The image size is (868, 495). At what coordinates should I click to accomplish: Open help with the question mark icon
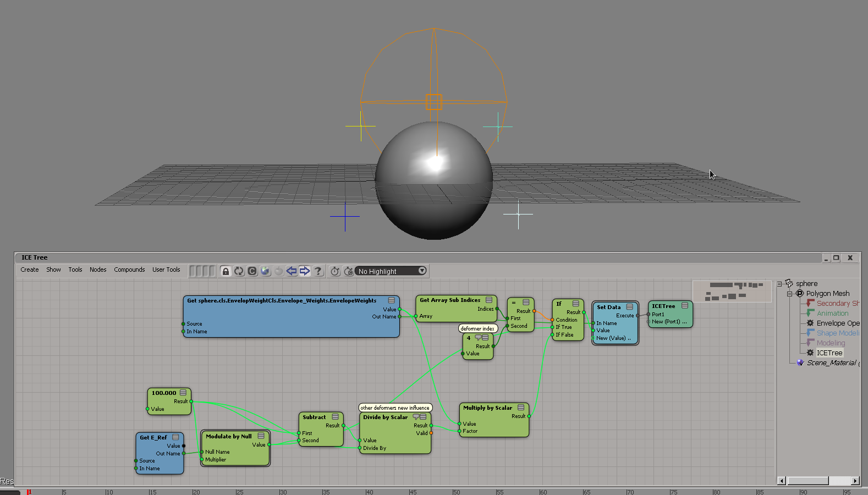[318, 271]
